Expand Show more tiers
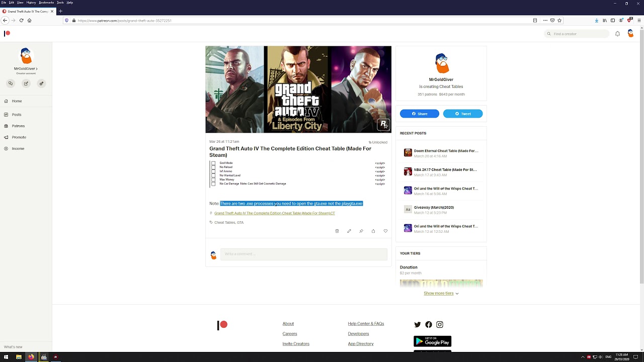Viewport: 644px width, 362px height. click(441, 293)
